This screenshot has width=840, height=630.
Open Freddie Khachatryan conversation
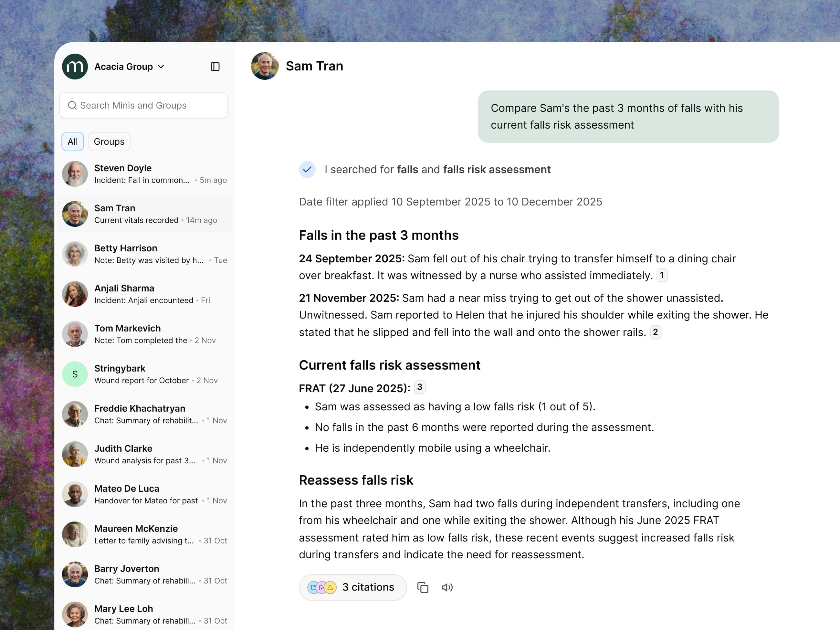click(x=144, y=414)
